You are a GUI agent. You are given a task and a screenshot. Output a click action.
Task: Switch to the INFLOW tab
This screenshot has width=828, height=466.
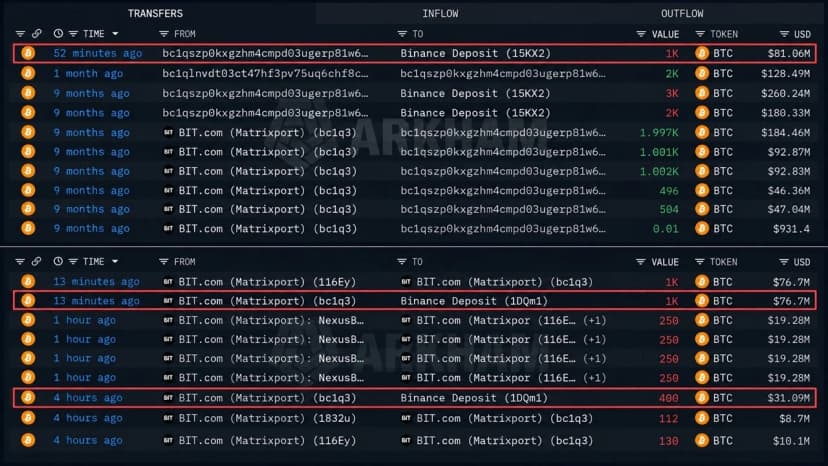(x=440, y=13)
